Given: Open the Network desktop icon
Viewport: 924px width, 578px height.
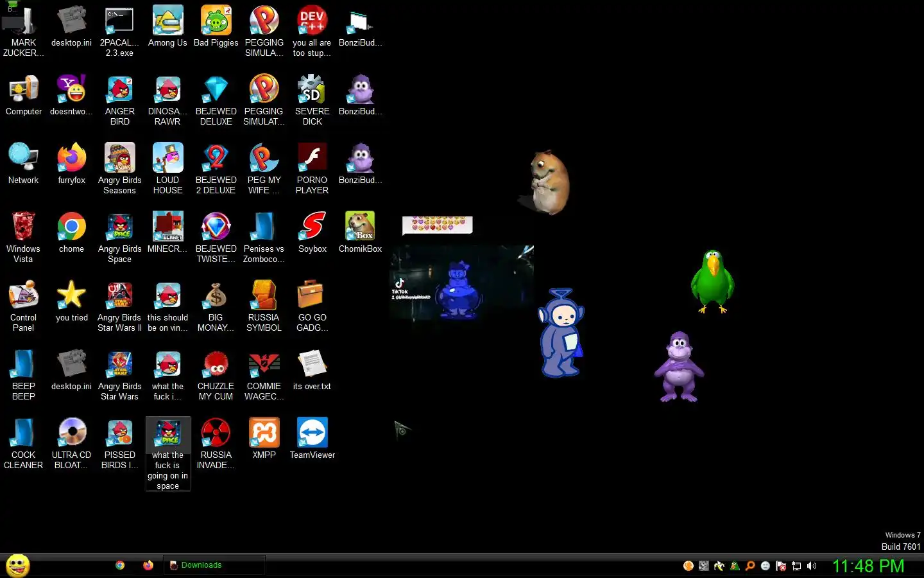Looking at the screenshot, I should pyautogui.click(x=24, y=164).
